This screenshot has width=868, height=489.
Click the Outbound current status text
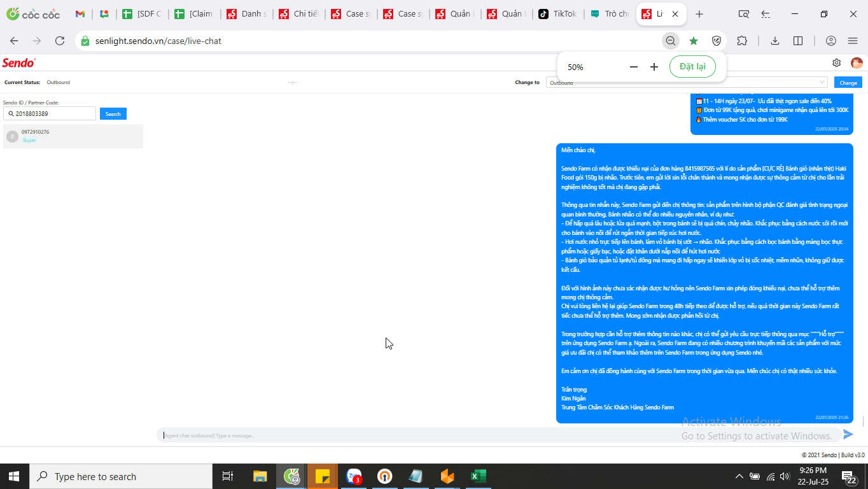[x=59, y=82]
